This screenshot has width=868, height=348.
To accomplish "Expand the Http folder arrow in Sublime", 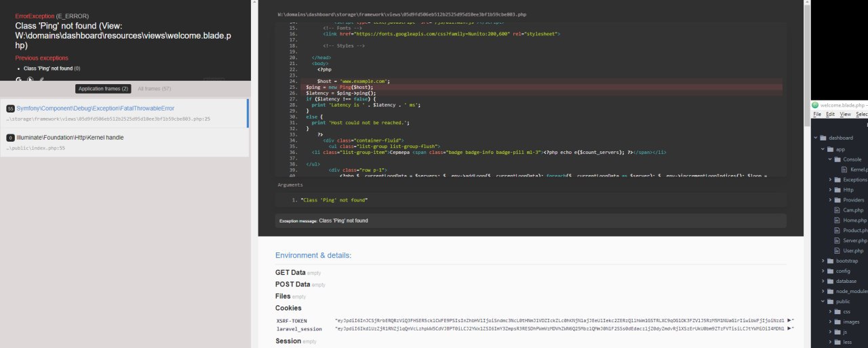I will 829,190.
